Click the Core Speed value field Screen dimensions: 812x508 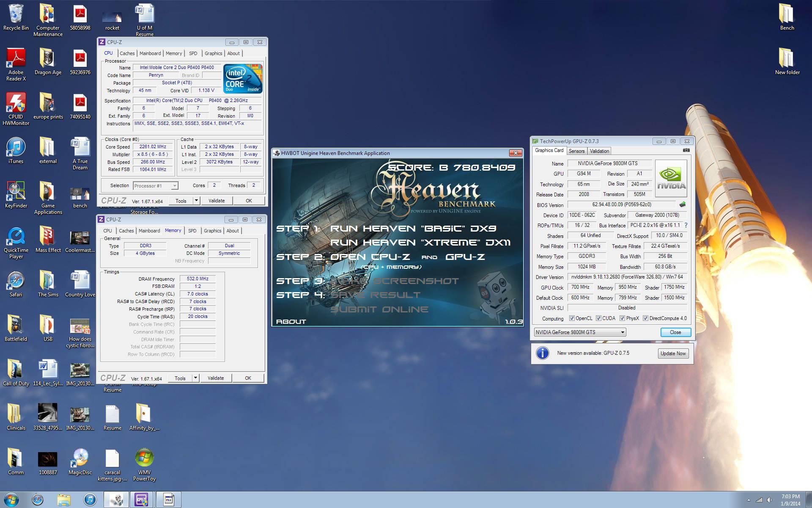(153, 147)
